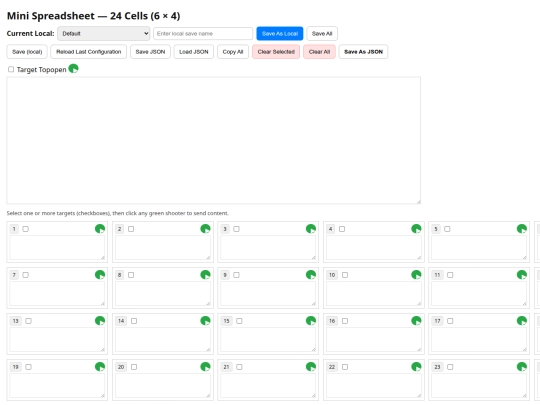This screenshot has height=405, width=540.
Task: Click the Copy All button
Action: tap(233, 52)
